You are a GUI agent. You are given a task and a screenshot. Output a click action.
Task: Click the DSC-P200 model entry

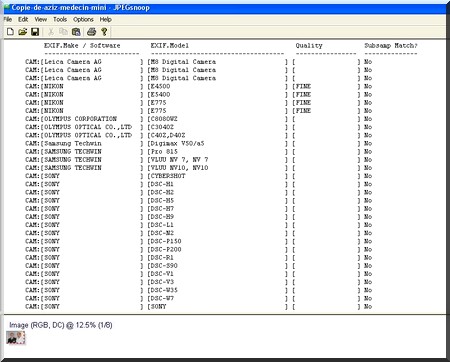tap(166, 249)
